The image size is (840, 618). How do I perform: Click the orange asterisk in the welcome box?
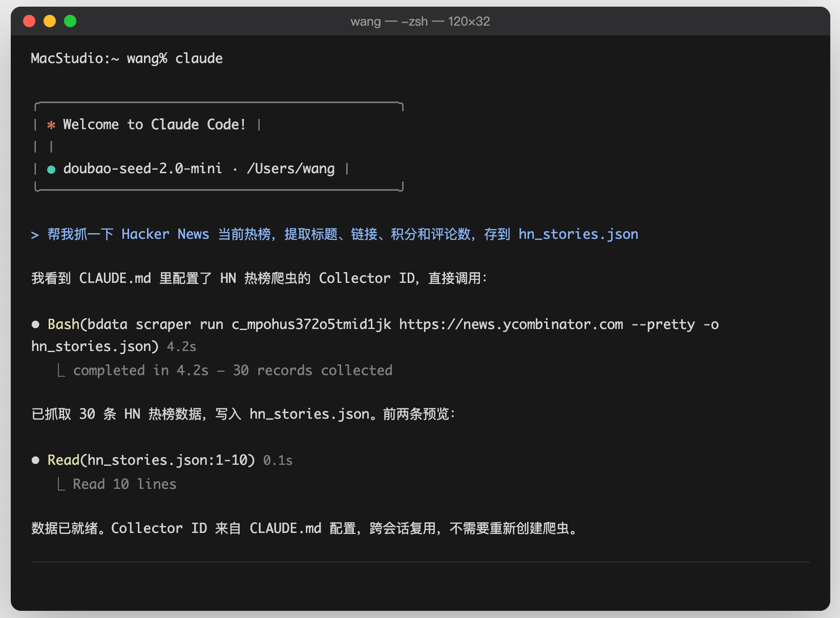[51, 125]
